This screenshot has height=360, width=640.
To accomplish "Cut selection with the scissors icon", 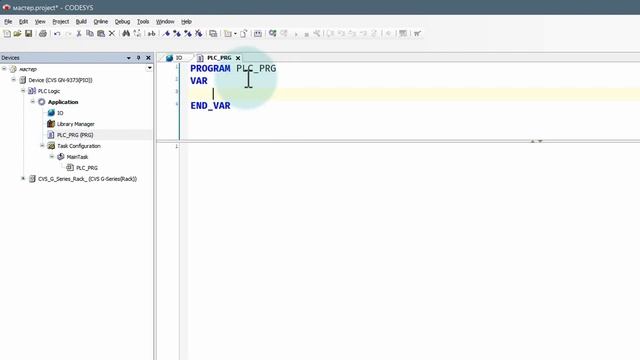I will coord(79,33).
